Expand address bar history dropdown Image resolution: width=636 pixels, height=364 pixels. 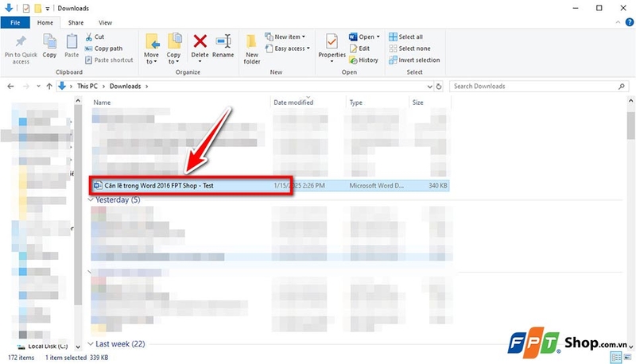click(429, 87)
